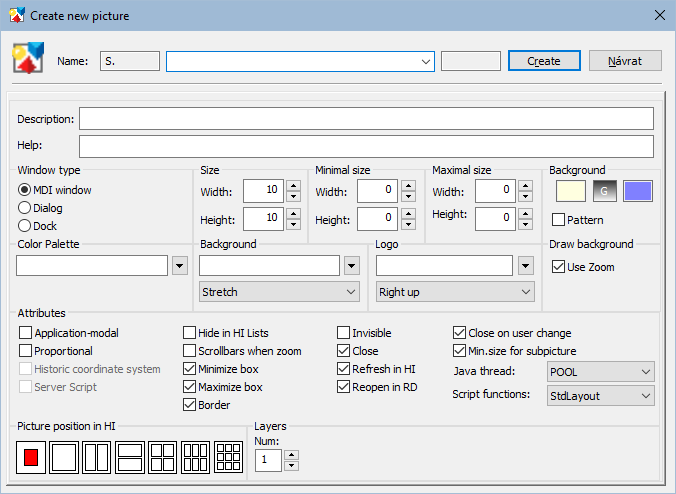Choose the 2x2 grid picture position
The width and height of the screenshot is (676, 494).
click(x=163, y=458)
